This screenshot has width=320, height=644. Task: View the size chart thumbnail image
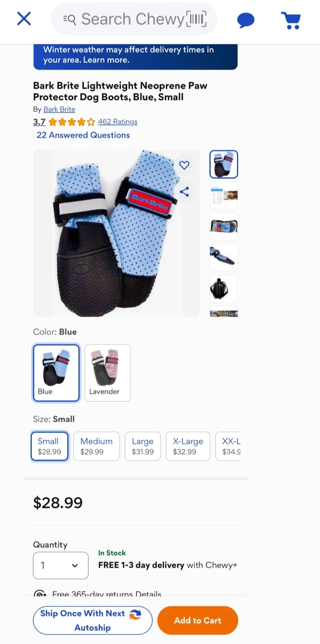click(x=224, y=195)
